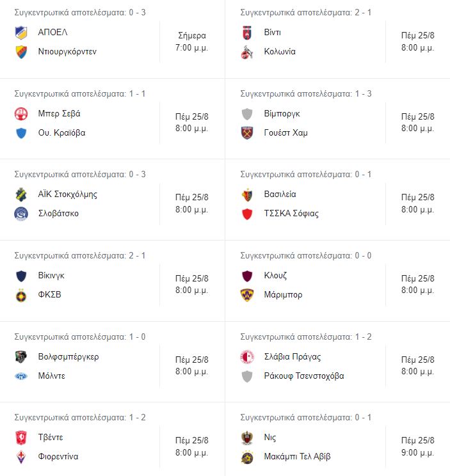The image size is (450, 476).
Task: Open the Μόλντε team name link
Action: [x=52, y=376]
